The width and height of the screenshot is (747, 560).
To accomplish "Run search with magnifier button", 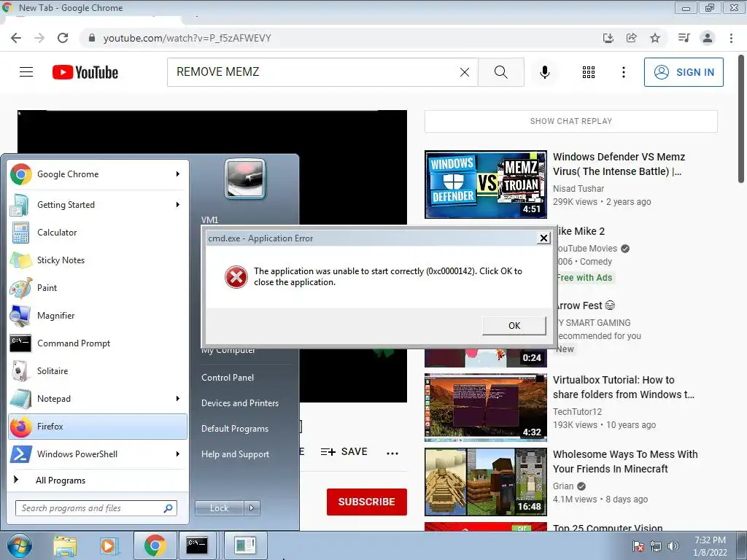I will (x=500, y=72).
